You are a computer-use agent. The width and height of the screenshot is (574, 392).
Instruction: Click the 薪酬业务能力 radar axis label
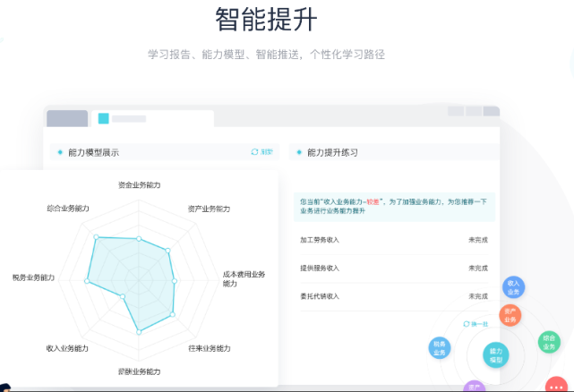[x=139, y=371]
